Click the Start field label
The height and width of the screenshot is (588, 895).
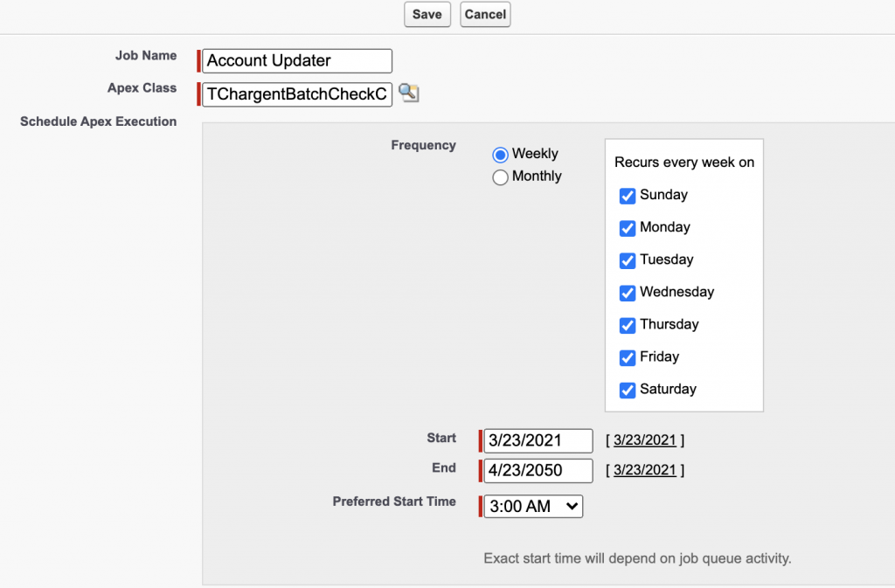point(441,438)
